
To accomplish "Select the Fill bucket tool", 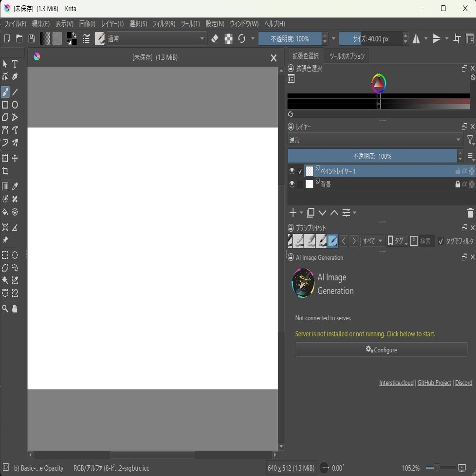I will [x=5, y=212].
